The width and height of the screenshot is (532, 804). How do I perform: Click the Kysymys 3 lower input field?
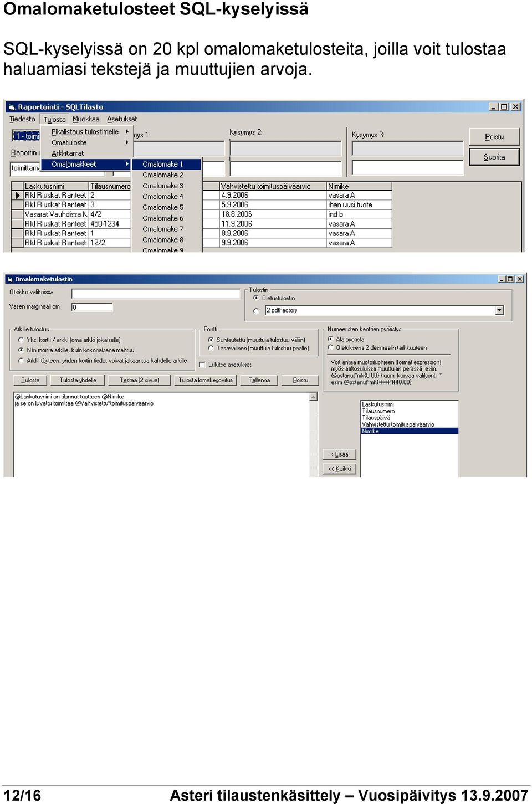pyautogui.click(x=408, y=168)
